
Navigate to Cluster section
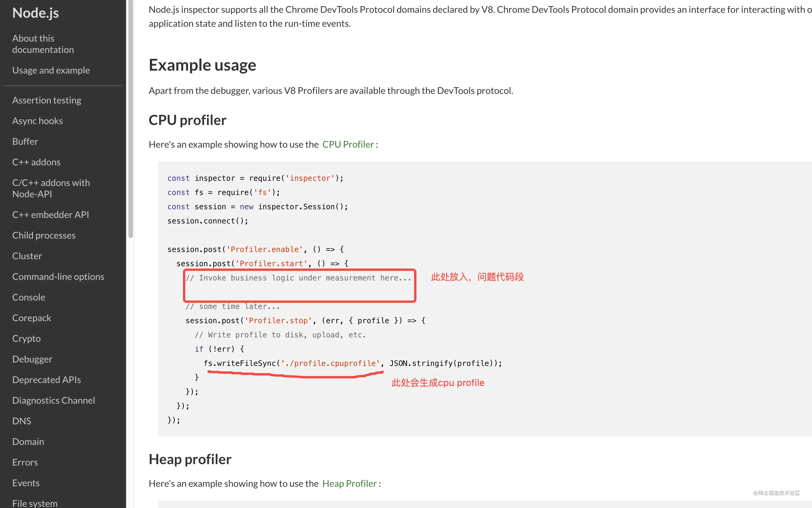pos(27,256)
